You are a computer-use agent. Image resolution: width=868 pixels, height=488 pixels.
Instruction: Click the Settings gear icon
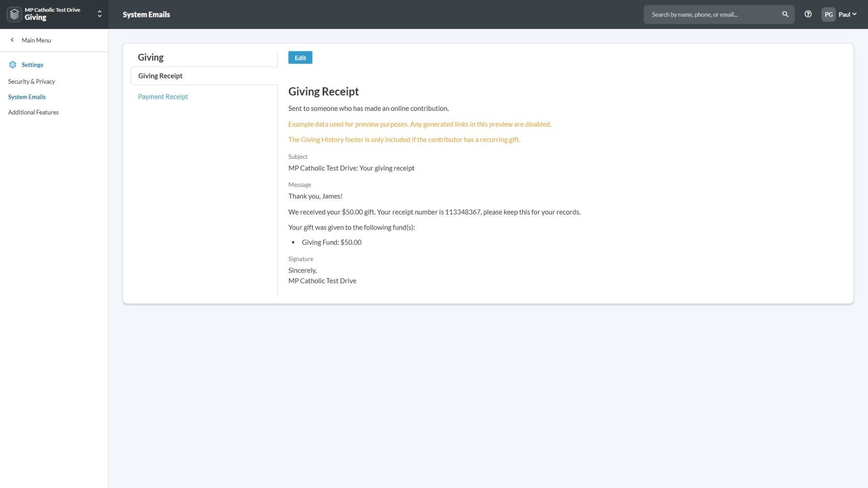point(13,65)
